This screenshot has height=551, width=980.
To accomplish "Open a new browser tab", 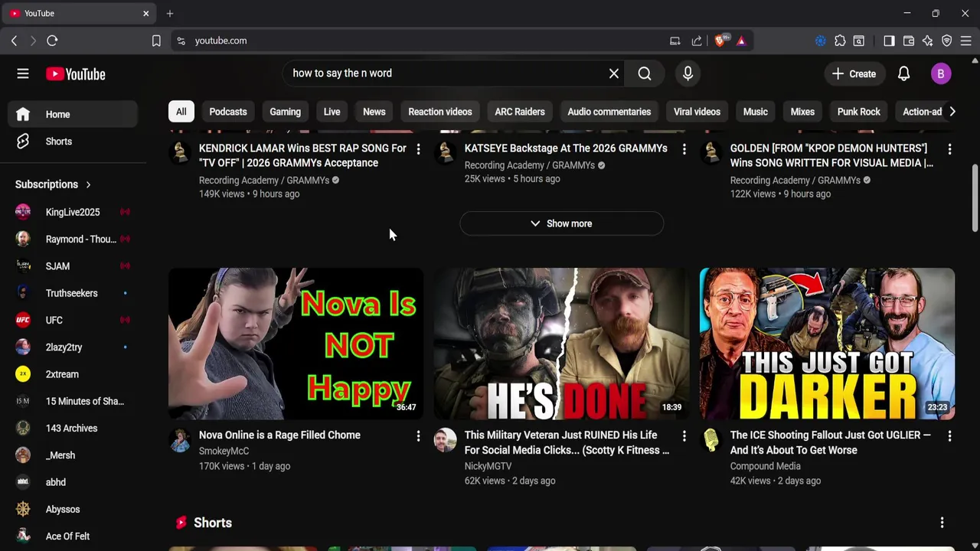I will point(170,13).
